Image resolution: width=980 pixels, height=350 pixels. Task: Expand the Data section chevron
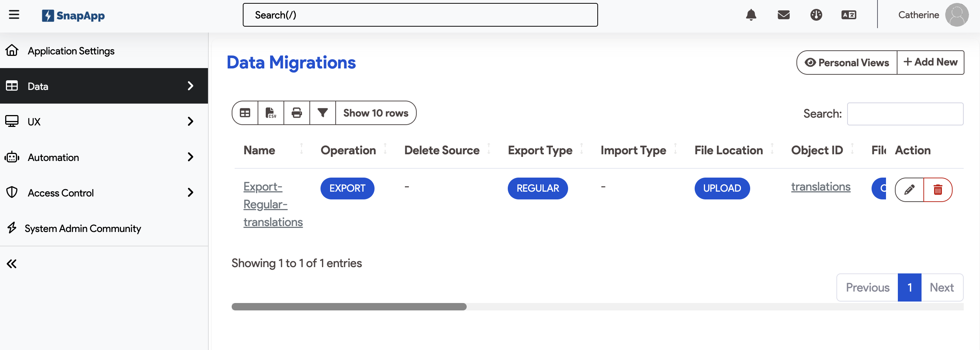pyautogui.click(x=190, y=86)
